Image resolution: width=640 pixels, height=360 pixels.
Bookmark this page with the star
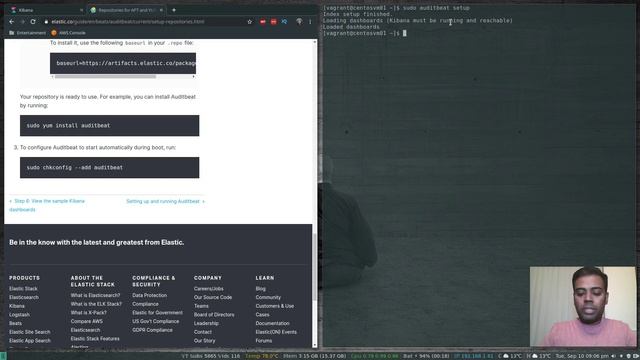click(x=250, y=22)
